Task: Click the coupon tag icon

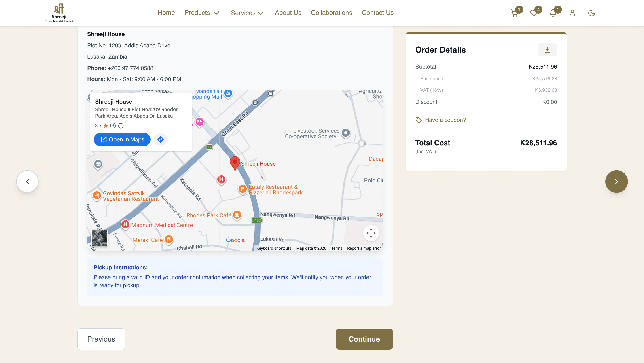Action: click(x=419, y=120)
